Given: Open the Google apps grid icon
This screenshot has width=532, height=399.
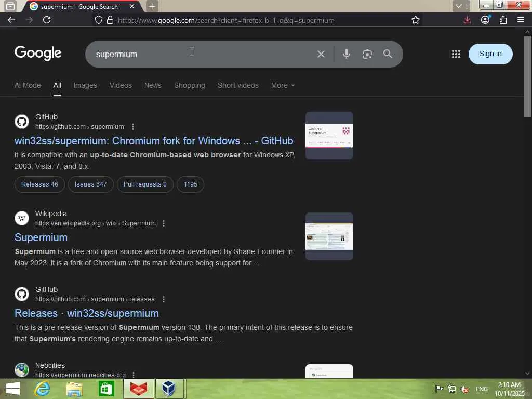Looking at the screenshot, I should coord(456,54).
